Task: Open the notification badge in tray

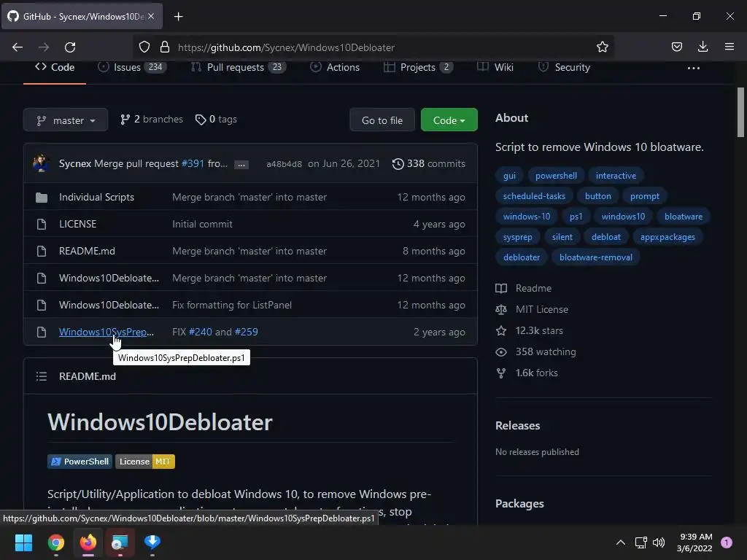Action: [x=726, y=542]
